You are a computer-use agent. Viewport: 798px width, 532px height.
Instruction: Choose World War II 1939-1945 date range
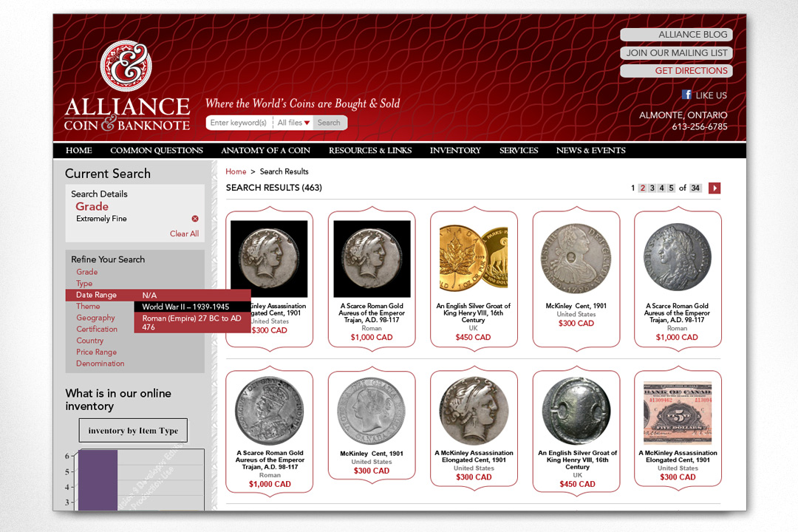(x=185, y=307)
